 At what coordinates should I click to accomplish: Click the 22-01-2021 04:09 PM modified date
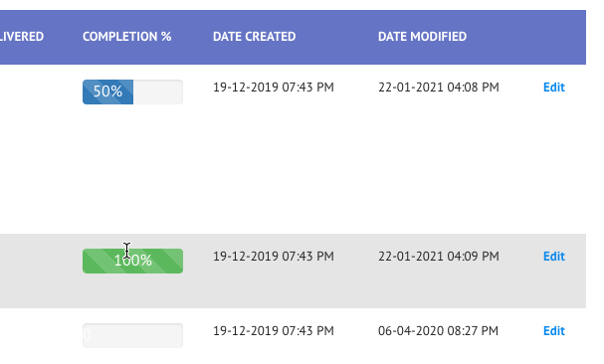[x=439, y=257]
